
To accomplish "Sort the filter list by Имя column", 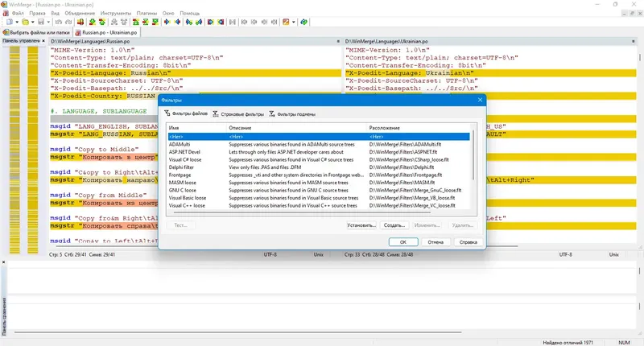I will pyautogui.click(x=196, y=128).
